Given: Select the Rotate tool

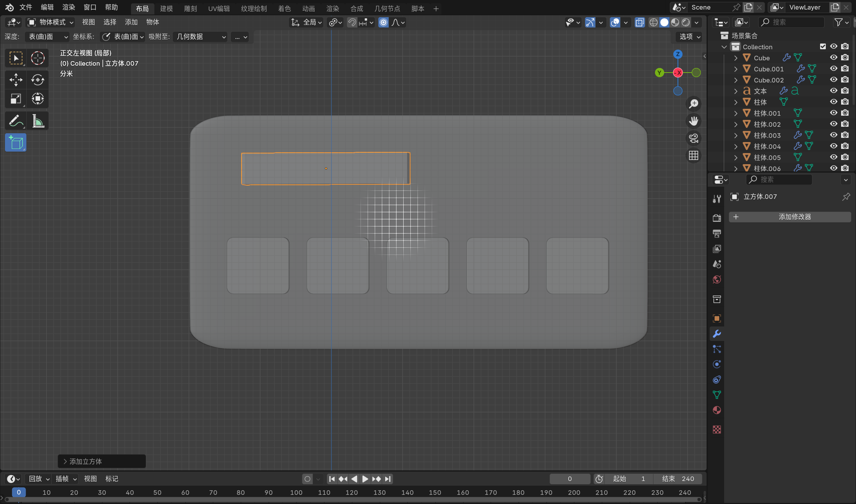Looking at the screenshot, I should 37,79.
